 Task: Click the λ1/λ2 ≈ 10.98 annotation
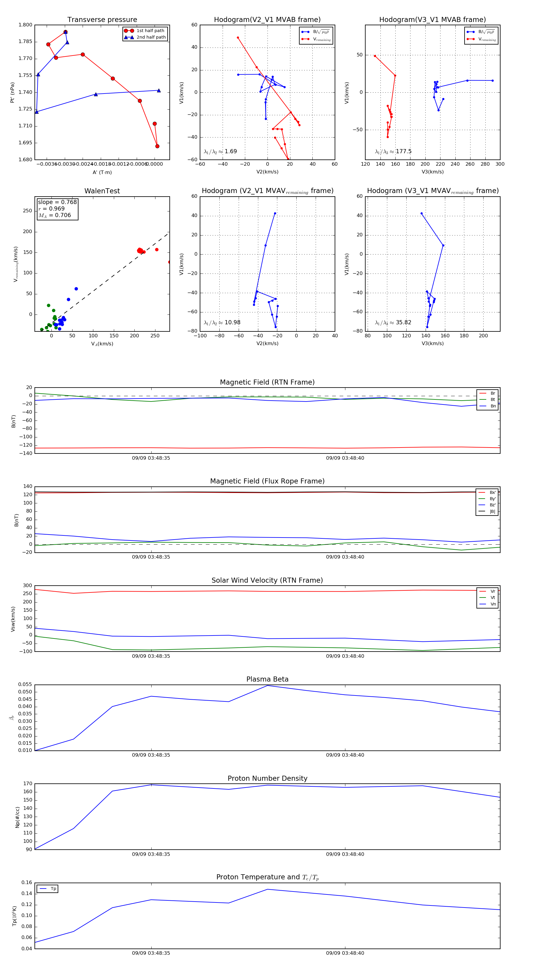[x=222, y=323]
